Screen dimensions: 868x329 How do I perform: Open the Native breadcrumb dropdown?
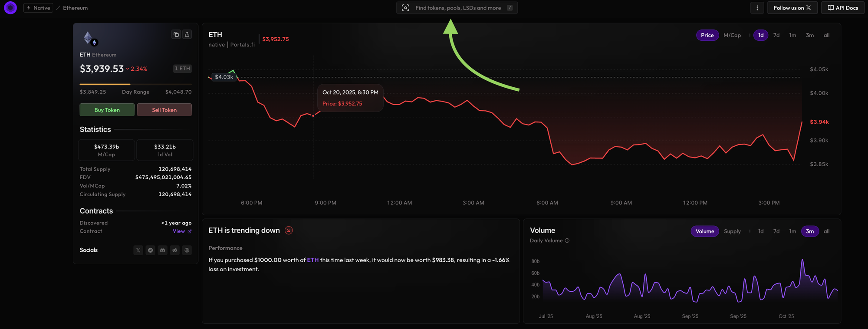pos(38,8)
